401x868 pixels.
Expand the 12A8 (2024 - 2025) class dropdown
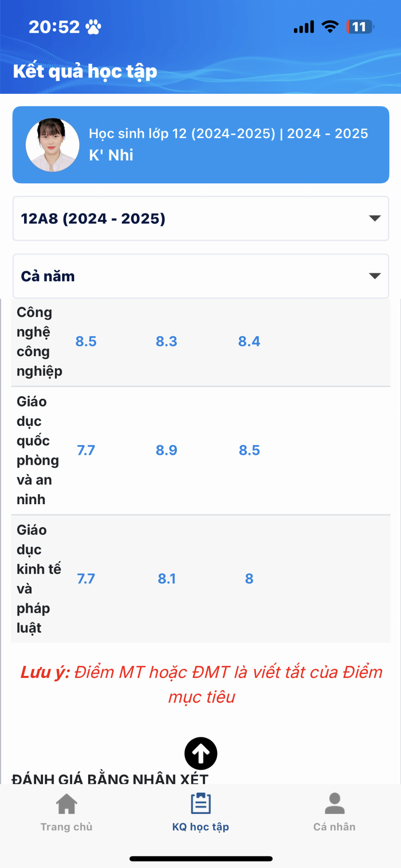click(x=200, y=219)
